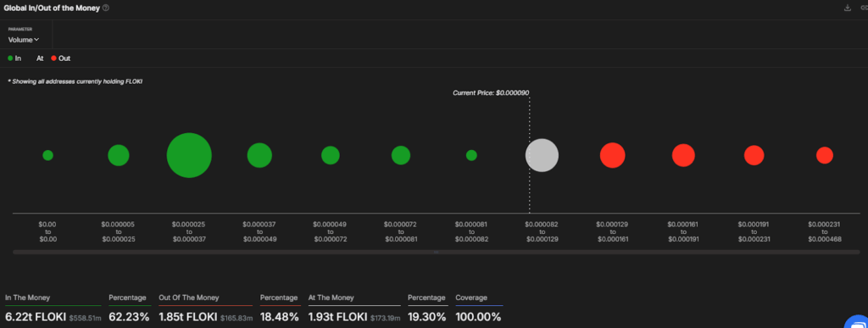Click the Coverage heading
The width and height of the screenshot is (868, 328).
(x=471, y=297)
